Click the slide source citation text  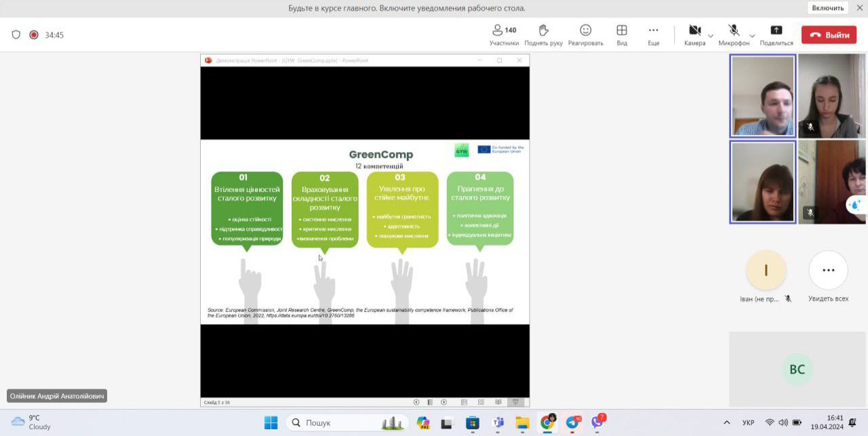(360, 313)
